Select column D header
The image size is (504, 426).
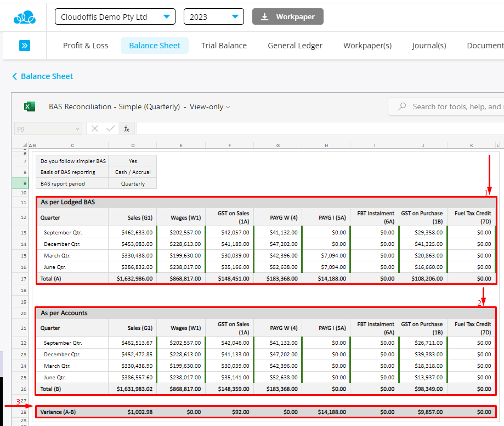pyautogui.click(x=133, y=145)
